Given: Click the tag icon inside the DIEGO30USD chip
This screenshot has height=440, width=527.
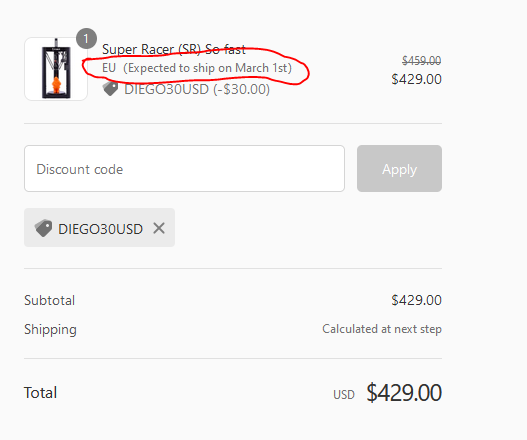Looking at the screenshot, I should [x=43, y=228].
